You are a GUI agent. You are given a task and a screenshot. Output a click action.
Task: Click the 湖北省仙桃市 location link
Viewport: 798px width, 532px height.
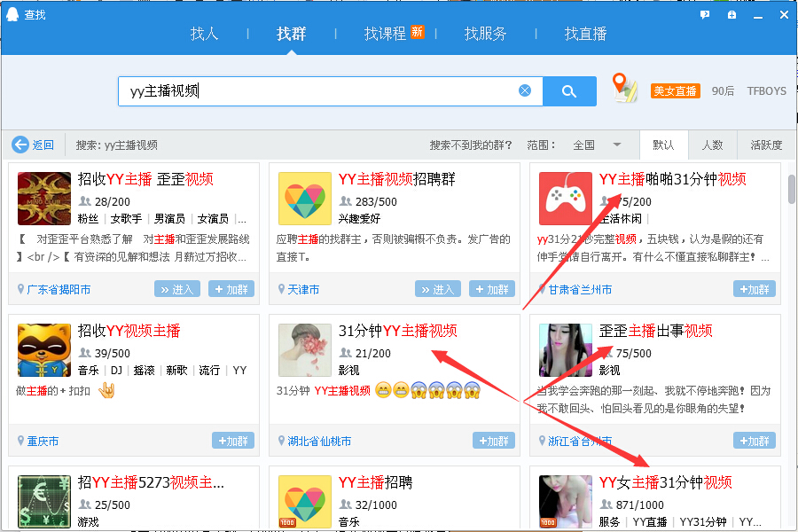coord(319,442)
